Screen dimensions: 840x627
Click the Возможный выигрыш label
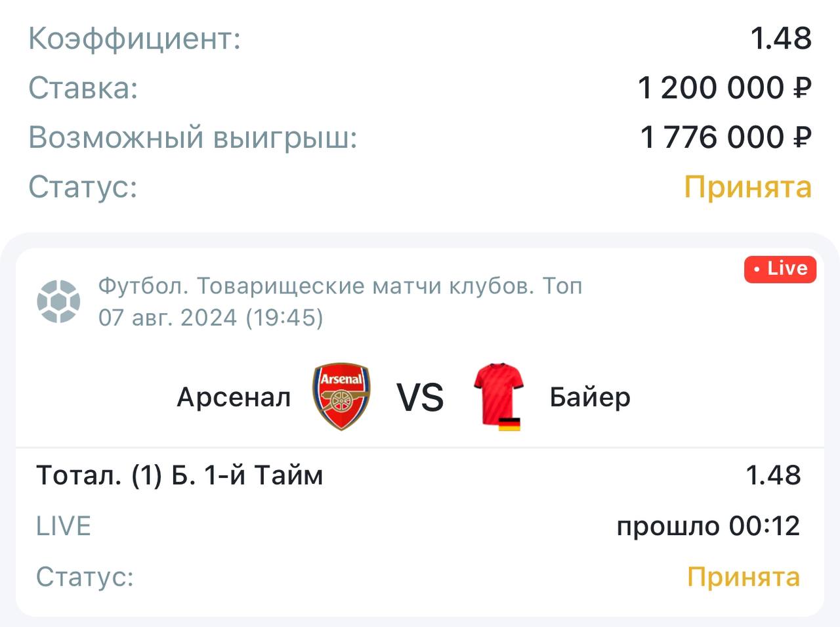[192, 137]
